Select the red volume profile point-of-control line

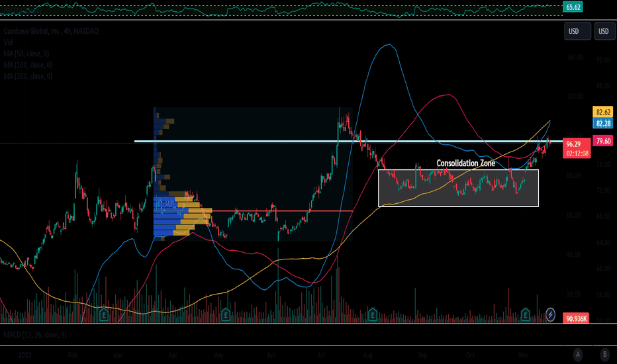click(281, 211)
